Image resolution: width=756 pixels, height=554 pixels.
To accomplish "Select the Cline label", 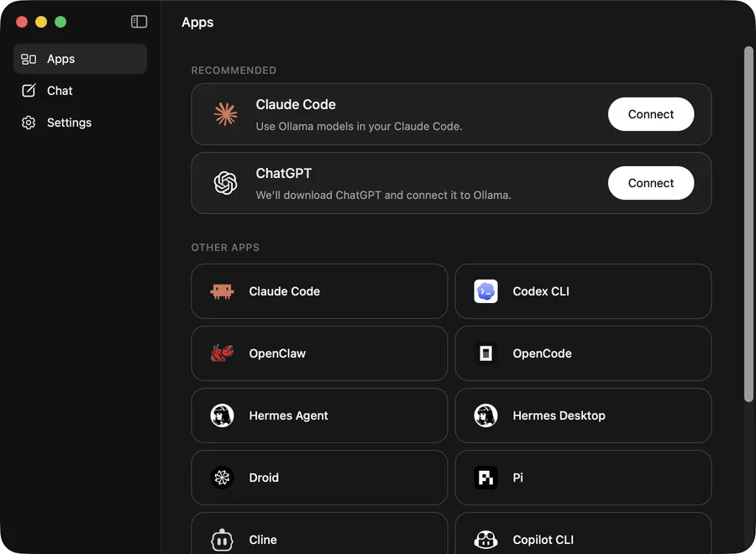I will [263, 540].
